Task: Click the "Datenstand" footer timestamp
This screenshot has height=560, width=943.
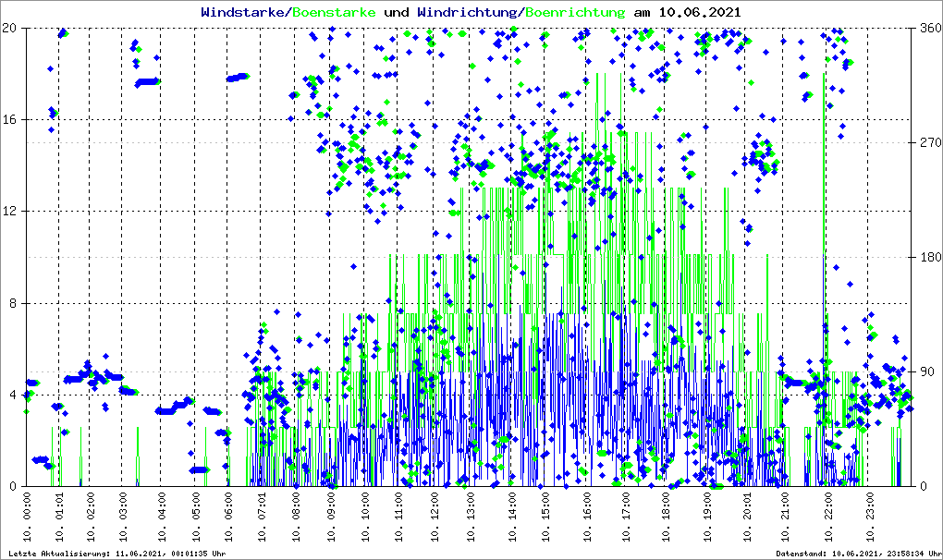Action: click(x=858, y=554)
